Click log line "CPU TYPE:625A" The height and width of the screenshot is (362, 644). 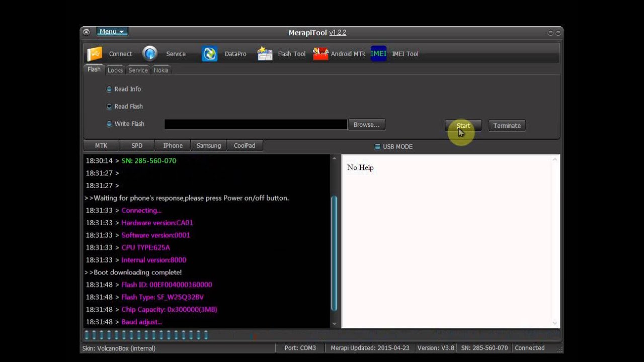[145, 248]
